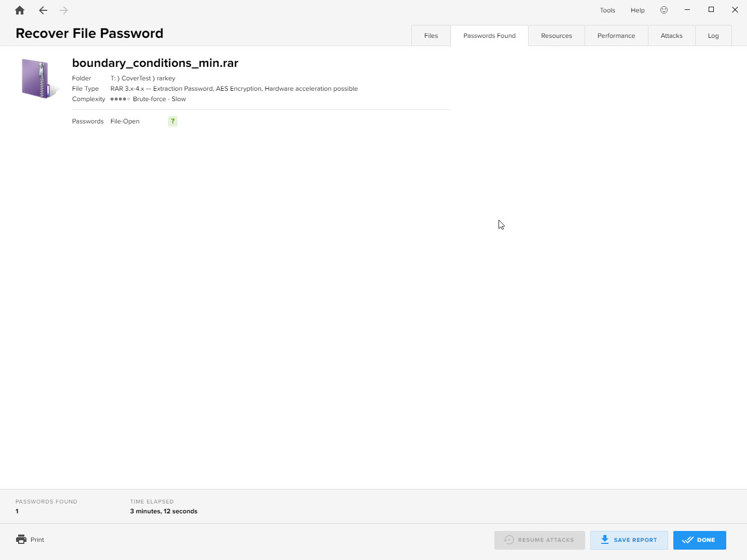
Task: Open the Help menu
Action: [638, 10]
